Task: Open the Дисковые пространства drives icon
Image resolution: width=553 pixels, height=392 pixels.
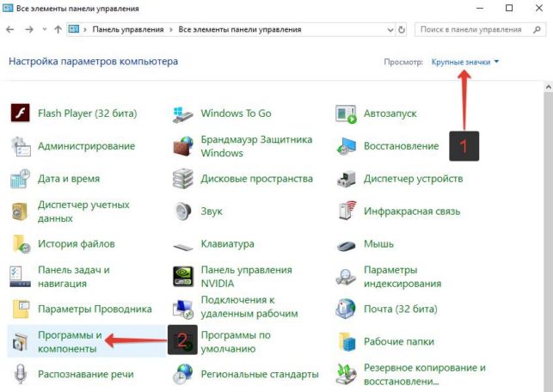Action: [x=183, y=179]
